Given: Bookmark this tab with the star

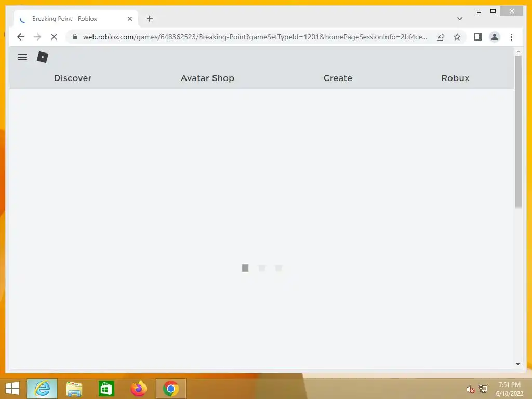Looking at the screenshot, I should (457, 37).
